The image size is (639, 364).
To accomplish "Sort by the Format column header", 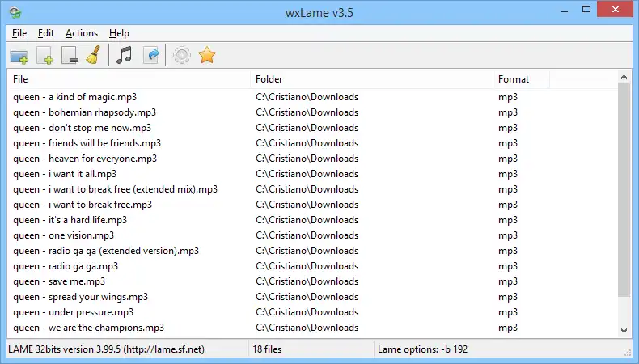I will (521, 79).
